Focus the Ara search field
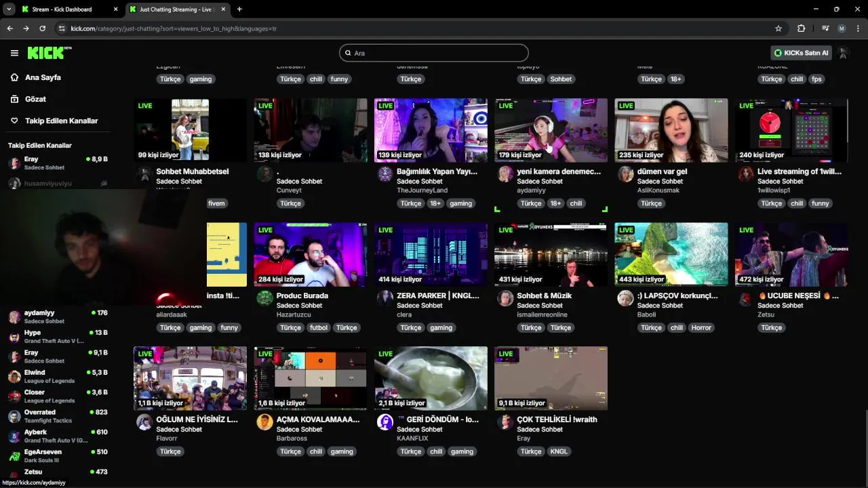Viewport: 868px width, 488px height. [434, 53]
